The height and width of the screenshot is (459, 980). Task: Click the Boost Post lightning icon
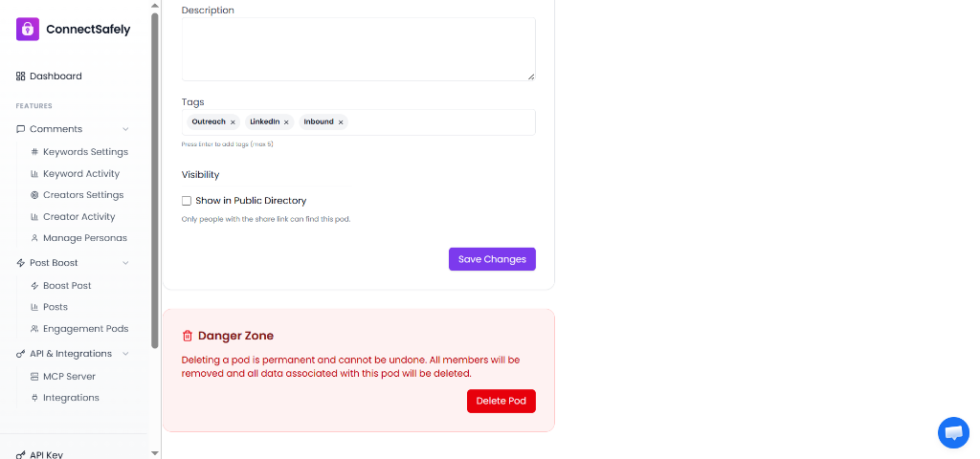(34, 286)
